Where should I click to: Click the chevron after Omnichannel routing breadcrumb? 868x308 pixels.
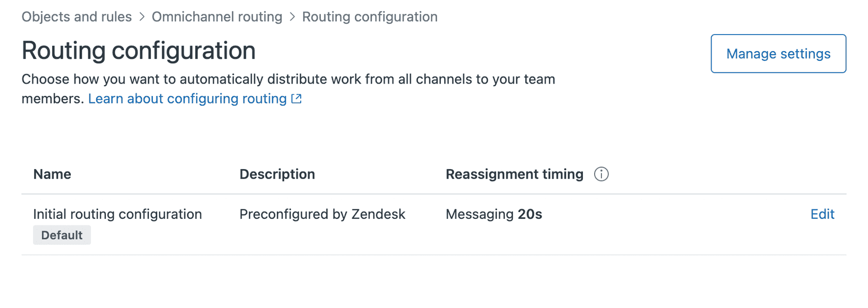tap(292, 17)
